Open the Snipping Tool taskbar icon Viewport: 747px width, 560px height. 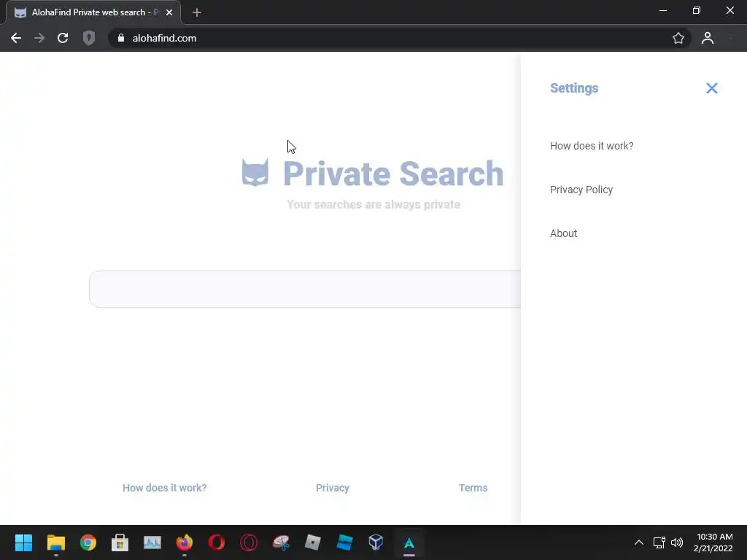click(281, 542)
